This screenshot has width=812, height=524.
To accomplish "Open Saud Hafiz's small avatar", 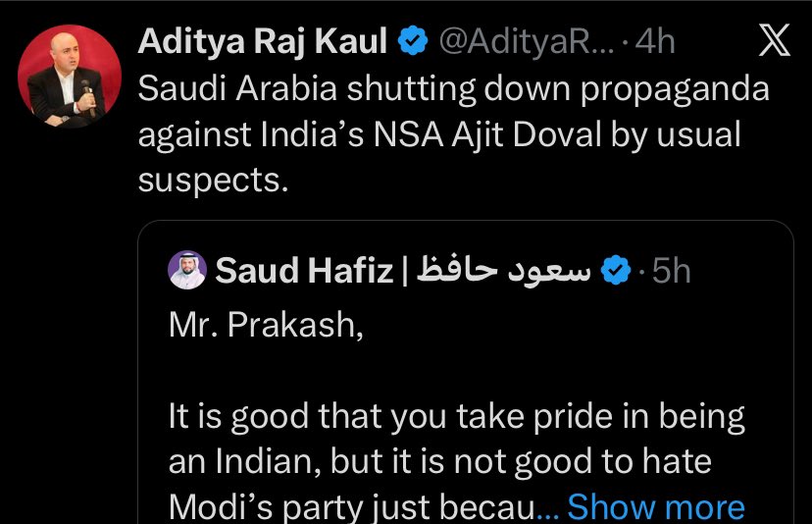I will click(186, 270).
